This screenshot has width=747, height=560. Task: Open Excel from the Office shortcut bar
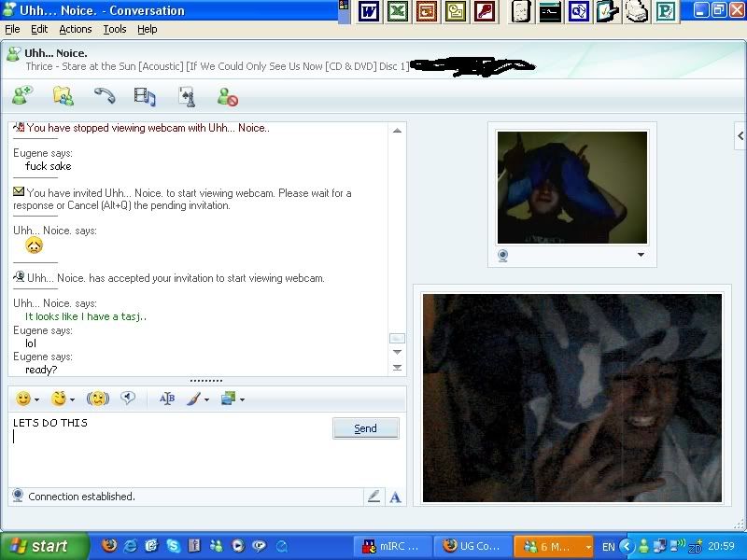(398, 11)
